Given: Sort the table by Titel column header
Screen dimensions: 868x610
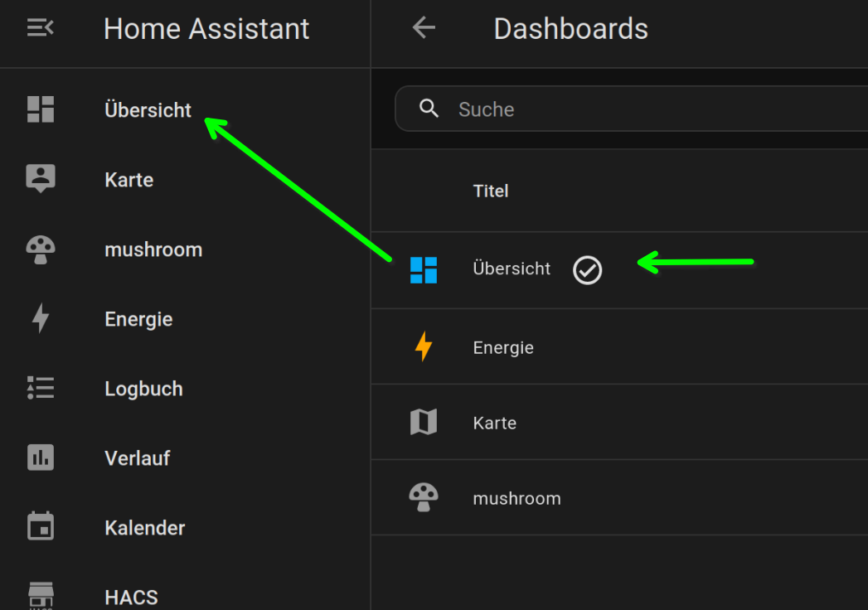Looking at the screenshot, I should click(491, 191).
